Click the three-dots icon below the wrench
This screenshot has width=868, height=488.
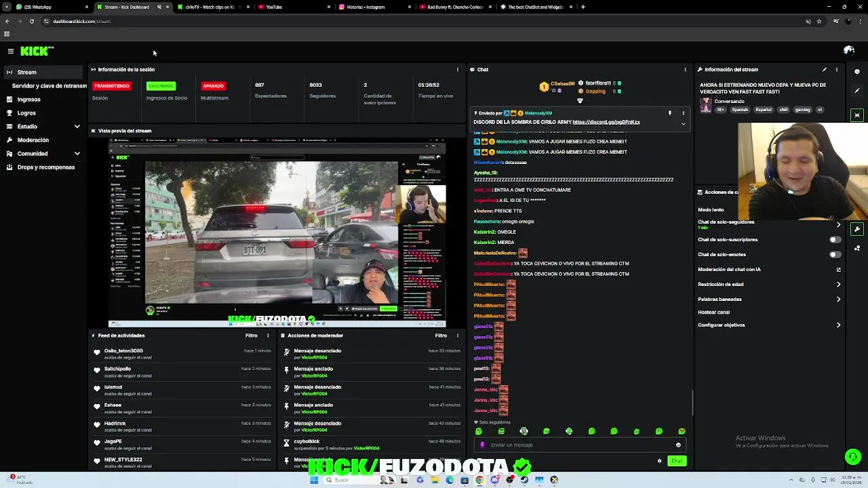(x=857, y=248)
